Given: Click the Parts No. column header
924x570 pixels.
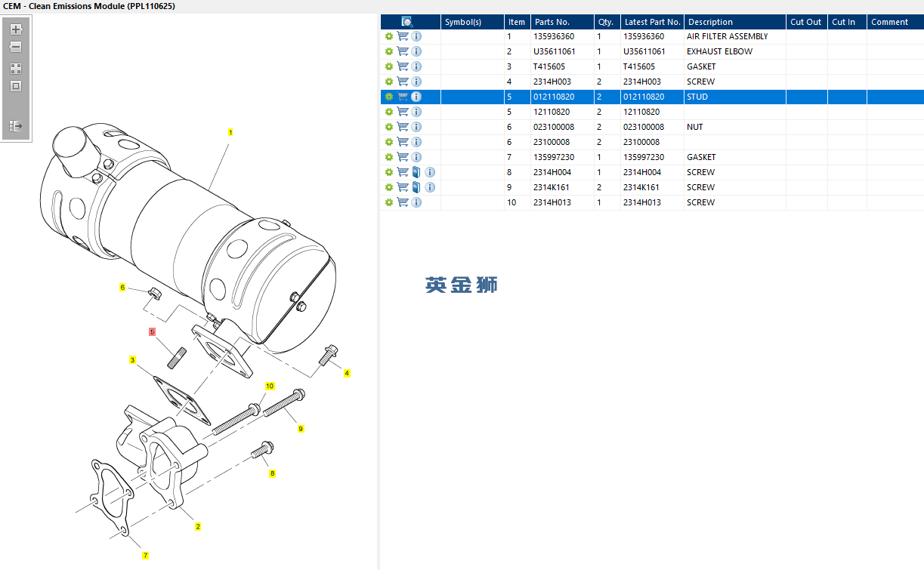Looking at the screenshot, I should [x=562, y=22].
